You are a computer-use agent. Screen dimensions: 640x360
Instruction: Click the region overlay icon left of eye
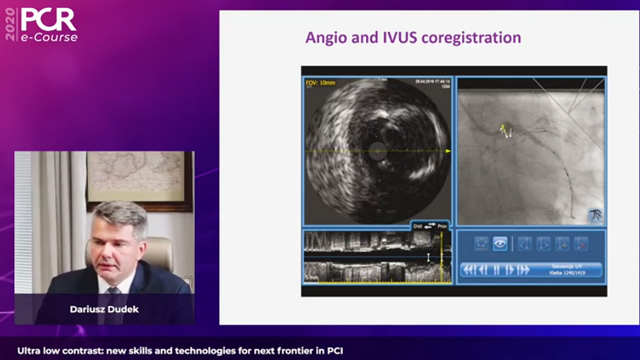point(482,244)
